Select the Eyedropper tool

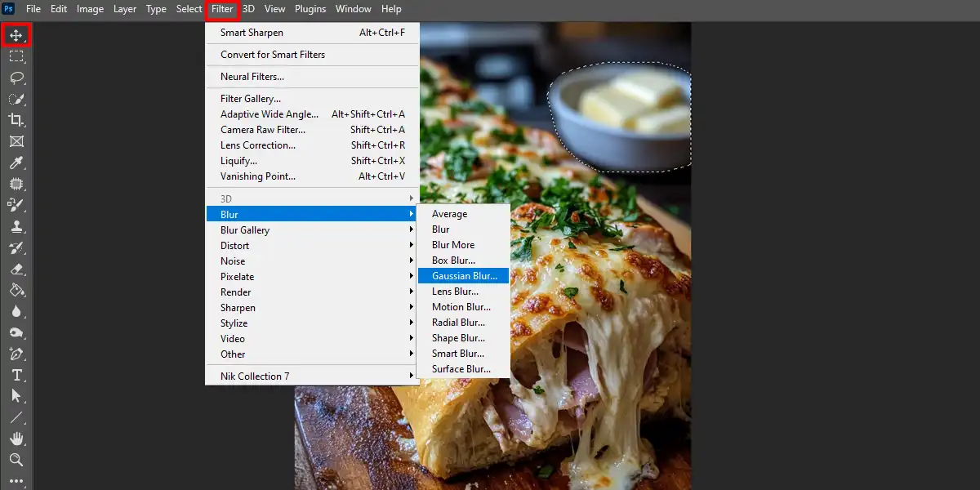pos(16,163)
